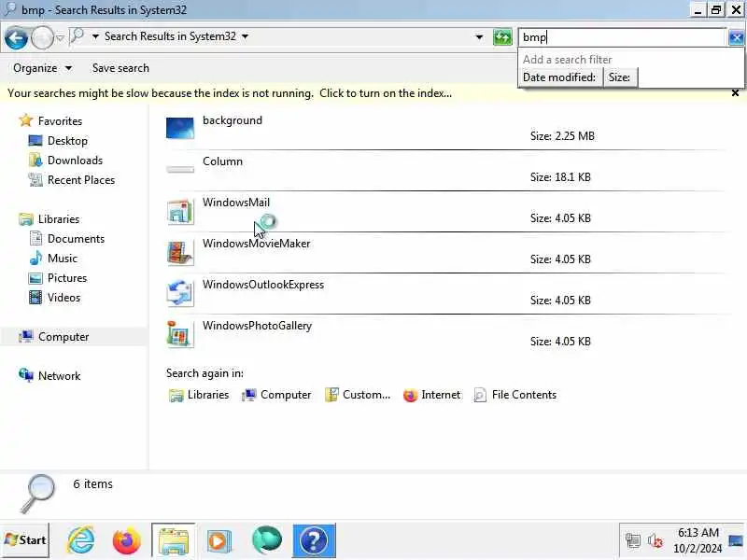The image size is (747, 560).
Task: Open the Videos library
Action: coord(63,298)
